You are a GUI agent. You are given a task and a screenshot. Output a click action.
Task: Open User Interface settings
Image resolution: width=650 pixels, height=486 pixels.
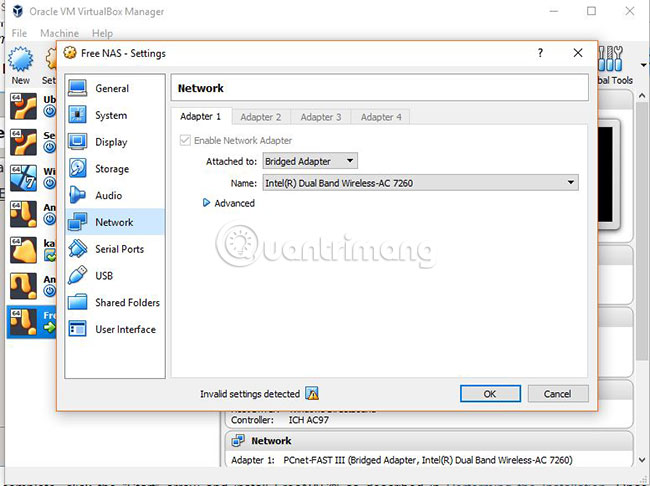click(115, 329)
